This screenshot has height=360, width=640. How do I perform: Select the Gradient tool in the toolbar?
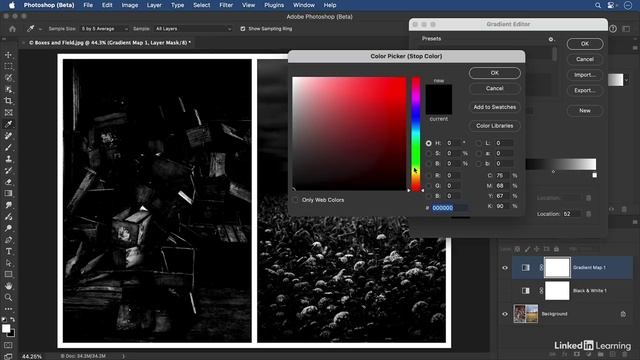[x=8, y=193]
